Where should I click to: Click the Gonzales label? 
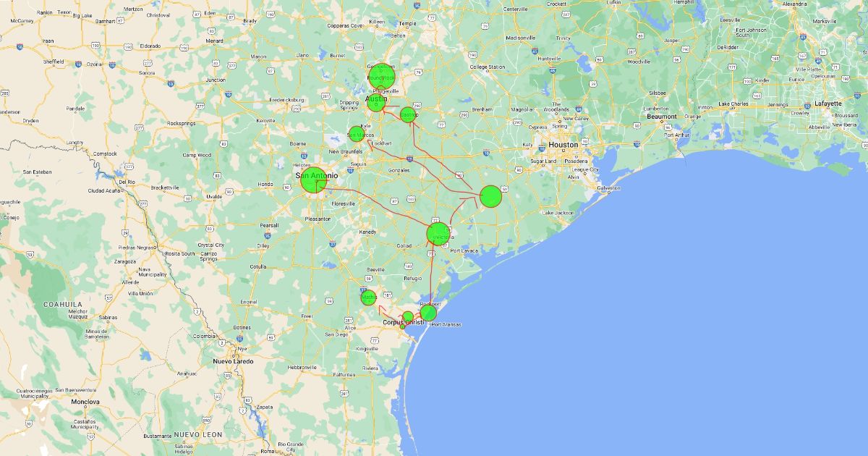[x=399, y=169]
